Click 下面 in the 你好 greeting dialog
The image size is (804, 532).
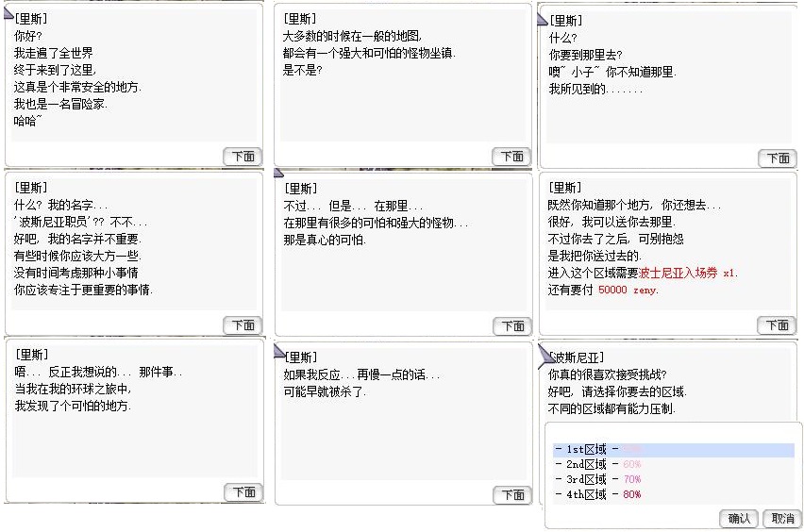[243, 156]
